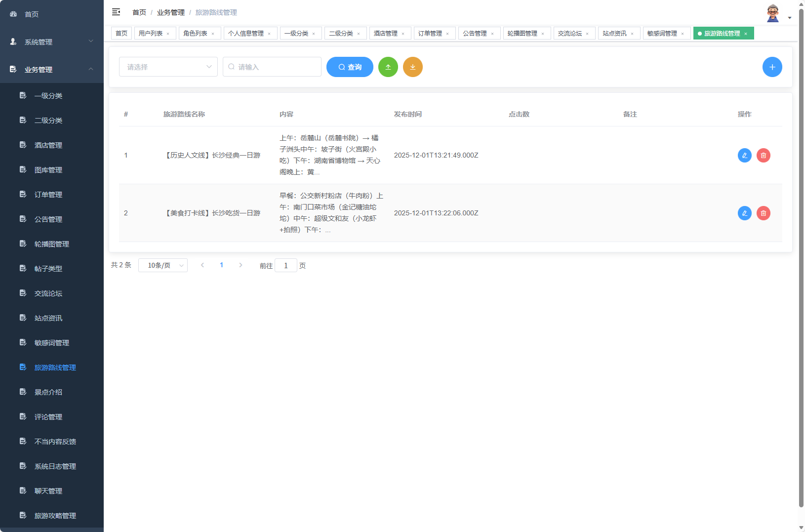805x532 pixels.
Task: Select 景点介绍 in the sidebar
Action: click(48, 392)
